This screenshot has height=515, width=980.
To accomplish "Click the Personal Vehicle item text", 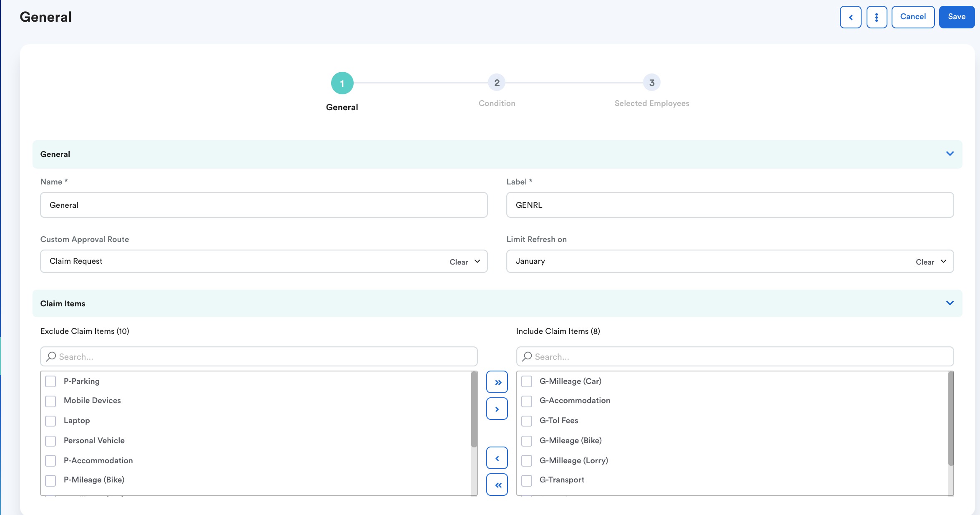I will click(94, 440).
